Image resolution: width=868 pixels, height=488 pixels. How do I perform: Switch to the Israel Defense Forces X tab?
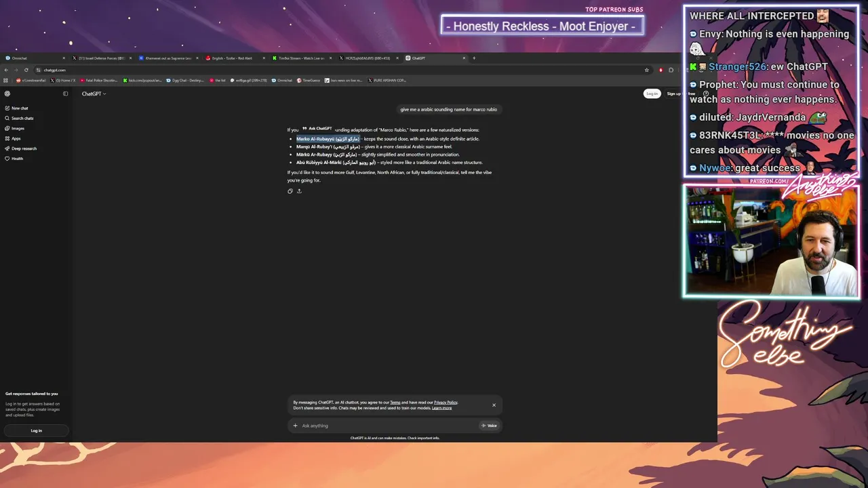pyautogui.click(x=102, y=58)
